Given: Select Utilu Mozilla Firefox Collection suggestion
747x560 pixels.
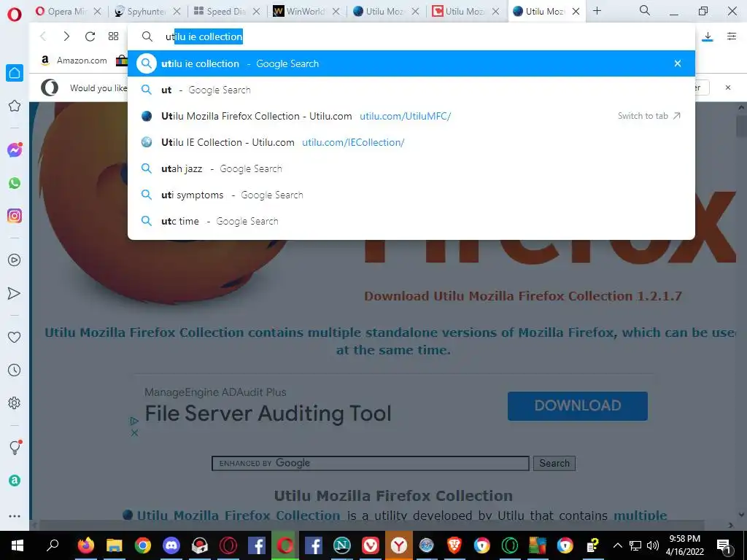Looking at the screenshot, I should [x=411, y=116].
